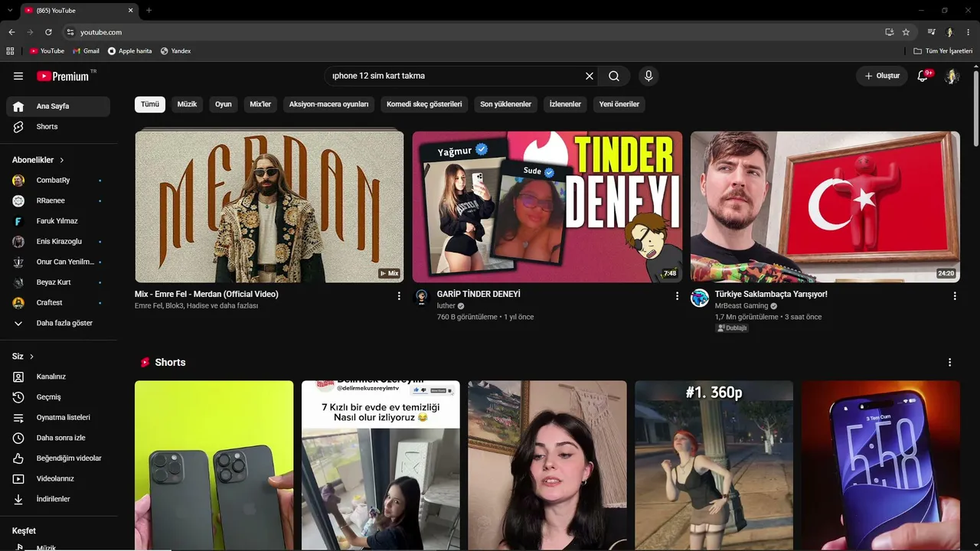Open CombatRy subscription channel
980x551 pixels.
(x=58, y=181)
